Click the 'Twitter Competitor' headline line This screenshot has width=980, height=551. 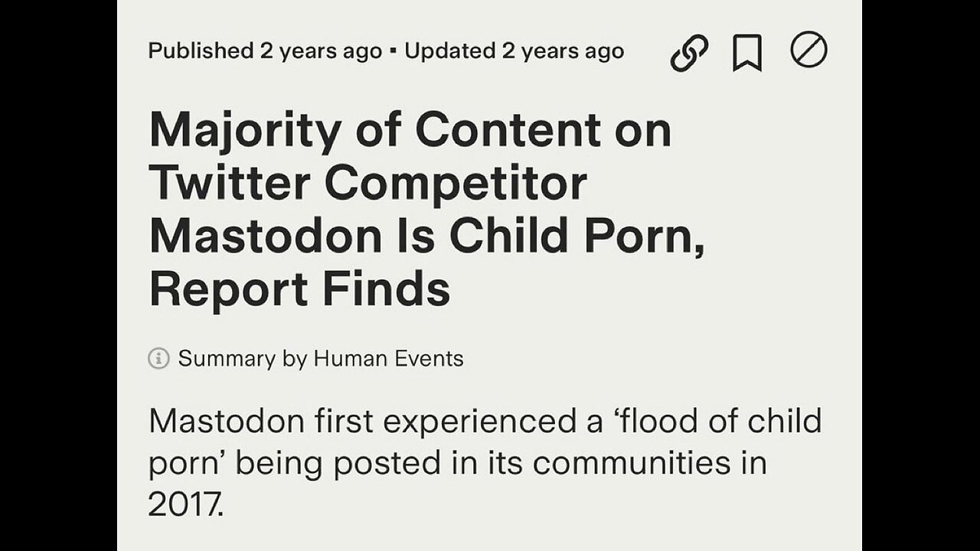[x=367, y=184]
